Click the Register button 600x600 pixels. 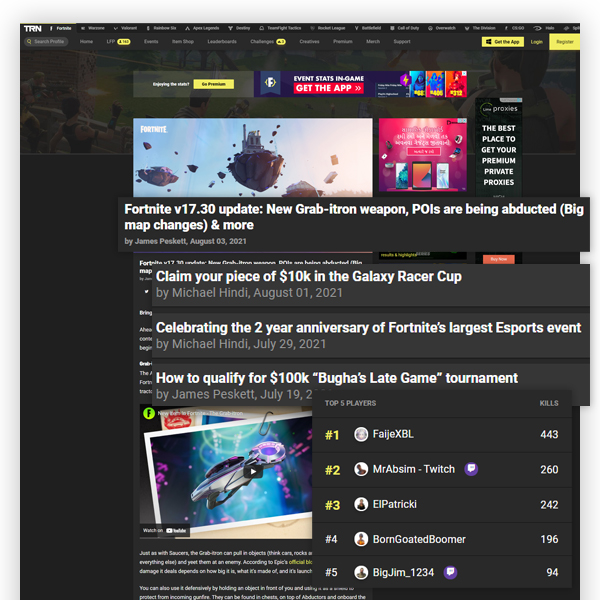tap(565, 42)
